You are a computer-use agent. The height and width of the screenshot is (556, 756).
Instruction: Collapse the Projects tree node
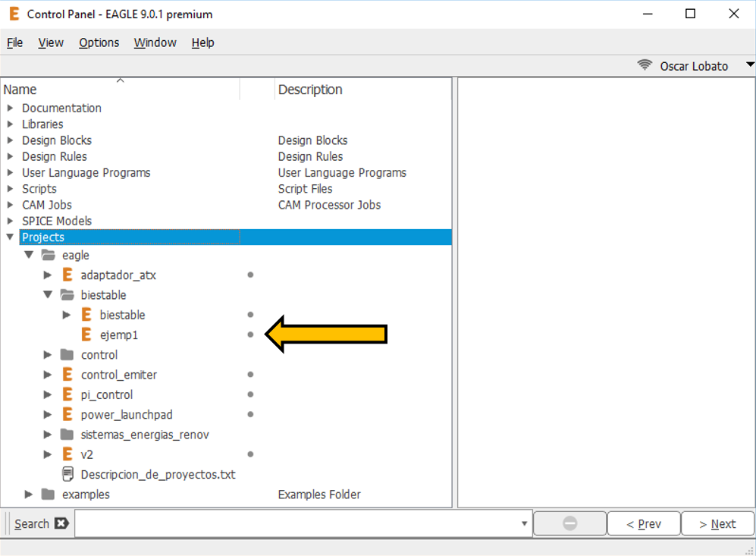[x=11, y=237]
